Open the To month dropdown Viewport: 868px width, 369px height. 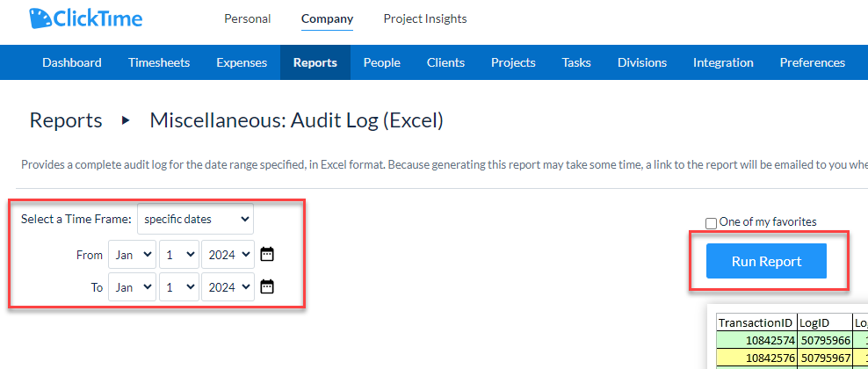[133, 286]
